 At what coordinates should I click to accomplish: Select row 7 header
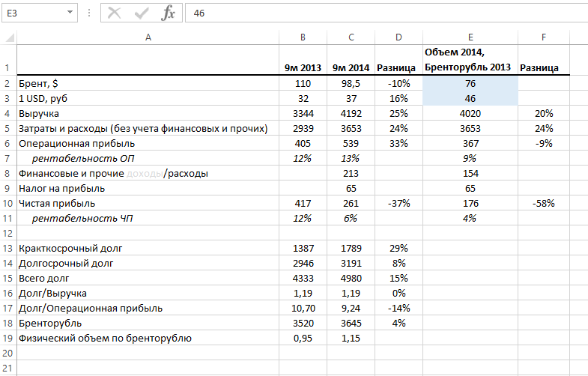click(x=8, y=158)
